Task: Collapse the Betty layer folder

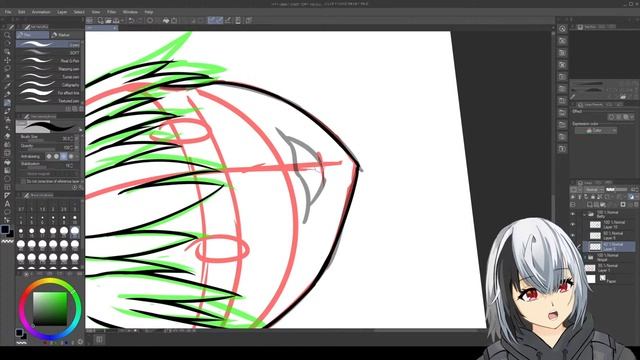Action: [584, 214]
